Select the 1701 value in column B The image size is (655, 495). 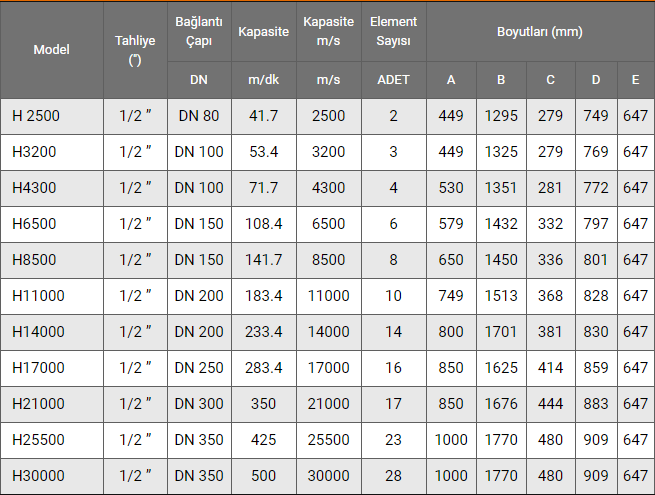[501, 332]
